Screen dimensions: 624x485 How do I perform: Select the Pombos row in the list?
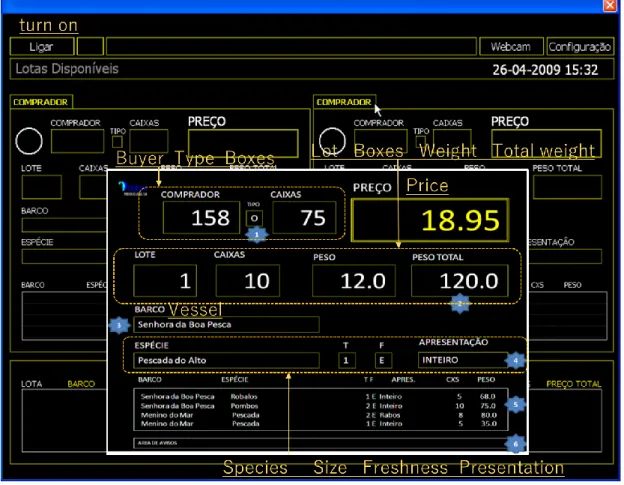coord(322,408)
